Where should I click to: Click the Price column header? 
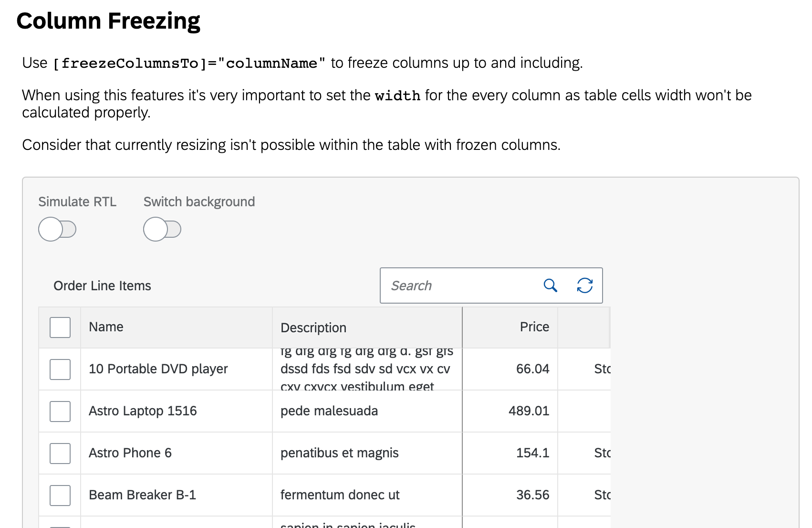tap(510, 327)
